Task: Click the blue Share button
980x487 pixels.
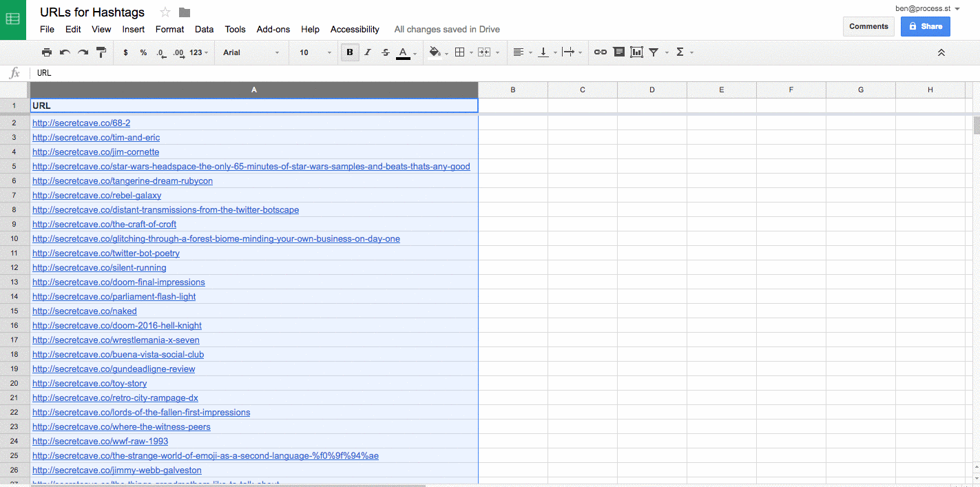Action: coord(926,26)
